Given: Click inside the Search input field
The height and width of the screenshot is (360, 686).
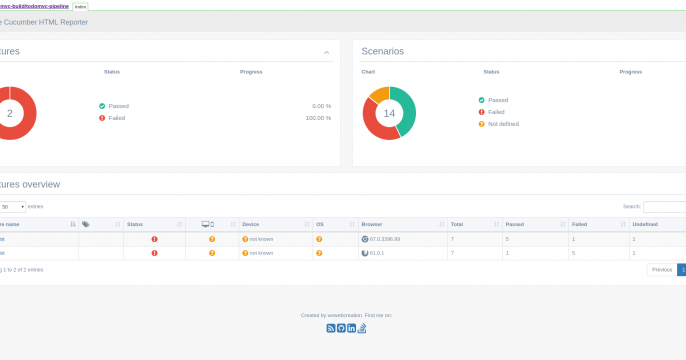Looking at the screenshot, I should click(x=665, y=206).
